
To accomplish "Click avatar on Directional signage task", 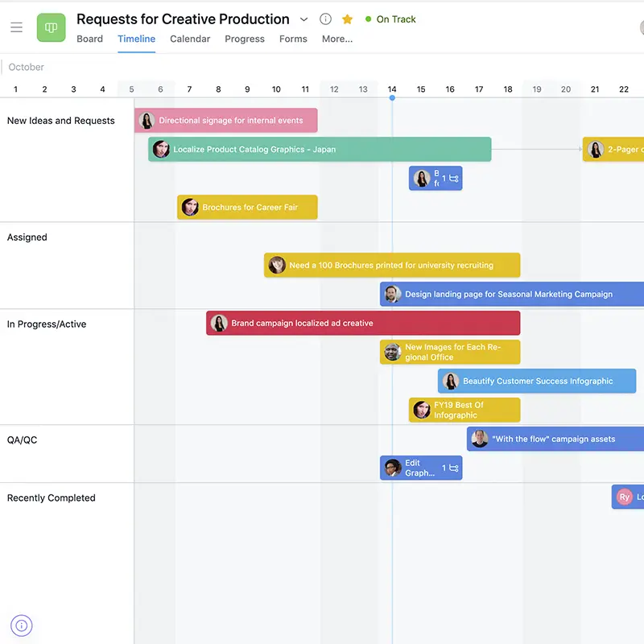I will click(147, 121).
